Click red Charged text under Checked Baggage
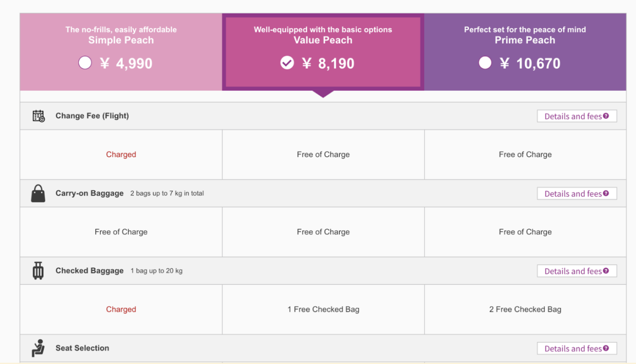Viewport: 636px width, 364px height. click(x=121, y=309)
